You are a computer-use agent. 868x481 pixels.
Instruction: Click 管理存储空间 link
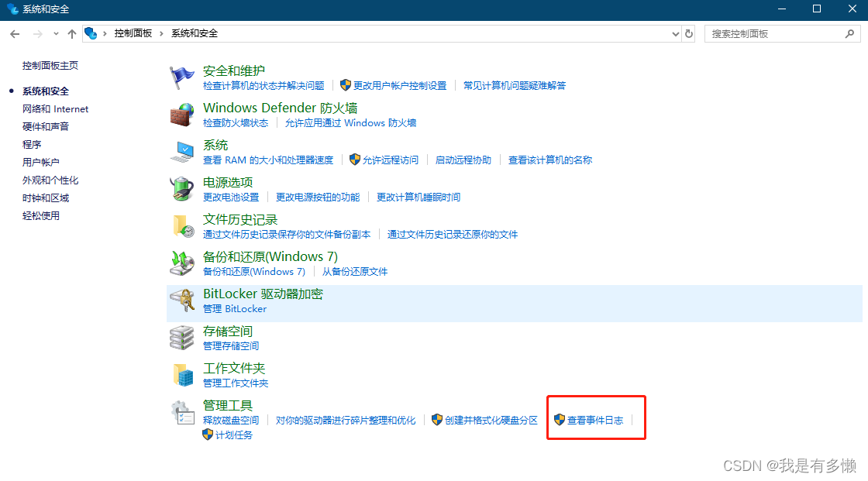pos(231,346)
